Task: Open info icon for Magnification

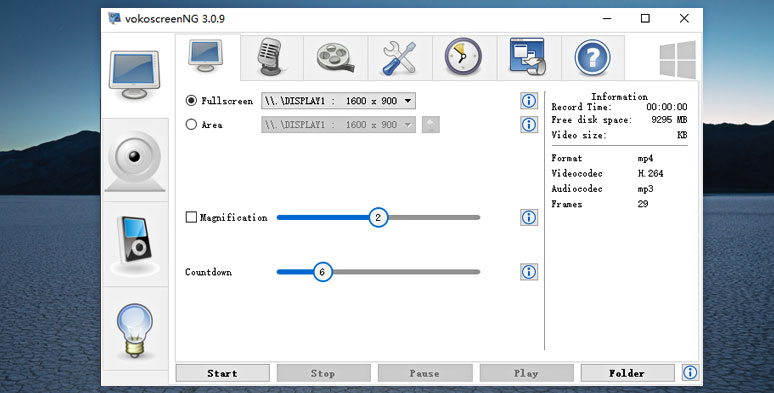Action: (529, 217)
